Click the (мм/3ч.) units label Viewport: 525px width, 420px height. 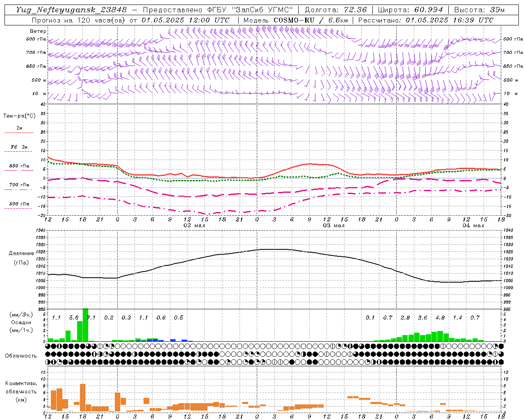click(x=21, y=315)
